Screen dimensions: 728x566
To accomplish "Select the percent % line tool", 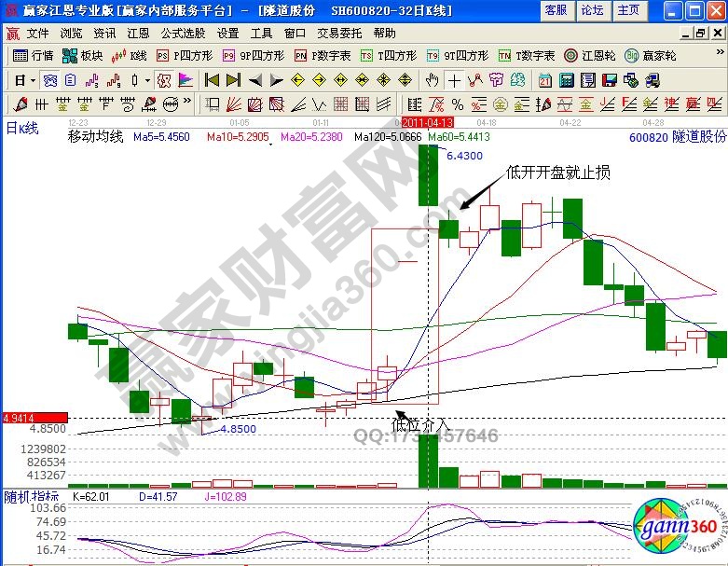I will (457, 103).
